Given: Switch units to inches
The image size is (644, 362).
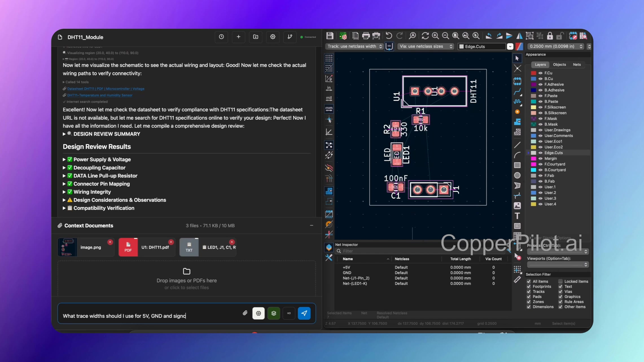Looking at the screenshot, I should tap(329, 88).
